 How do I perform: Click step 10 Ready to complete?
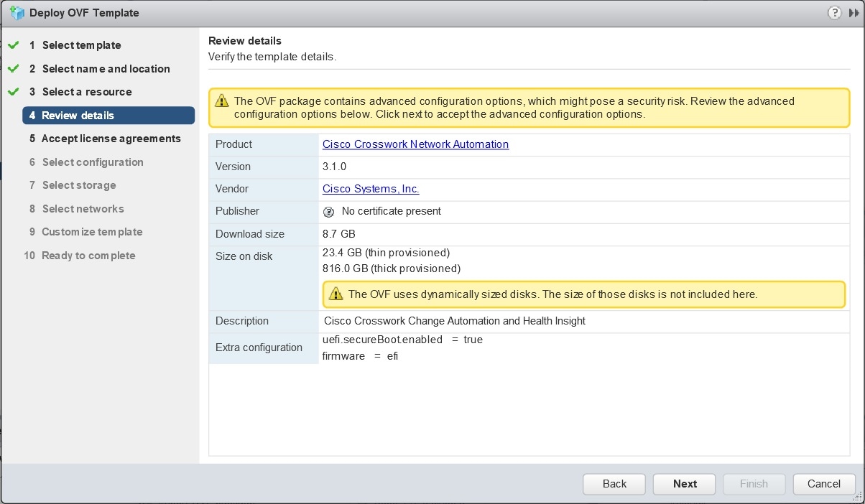[x=80, y=256]
